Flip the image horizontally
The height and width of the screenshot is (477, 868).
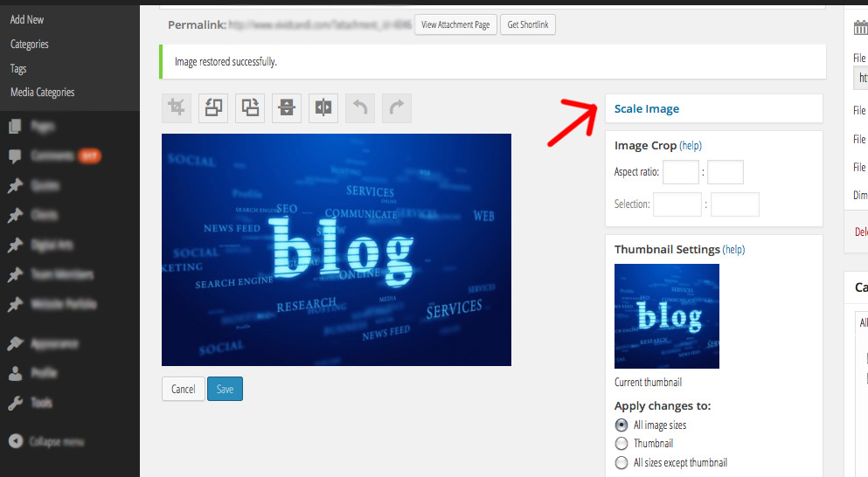coord(323,107)
